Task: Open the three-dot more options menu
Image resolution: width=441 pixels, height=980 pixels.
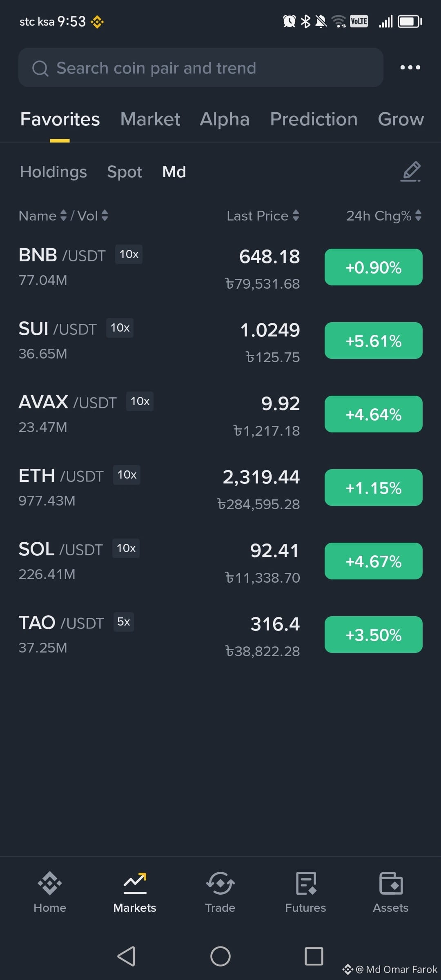Action: [410, 67]
